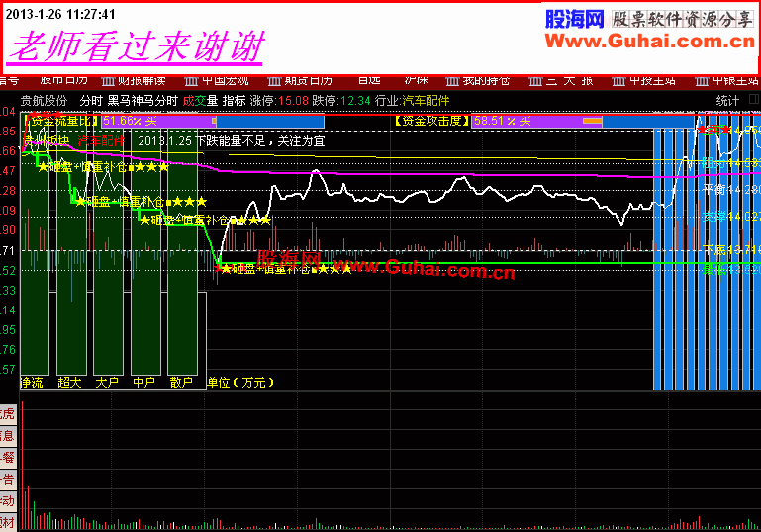Select 自选 in the top menu

point(369,80)
